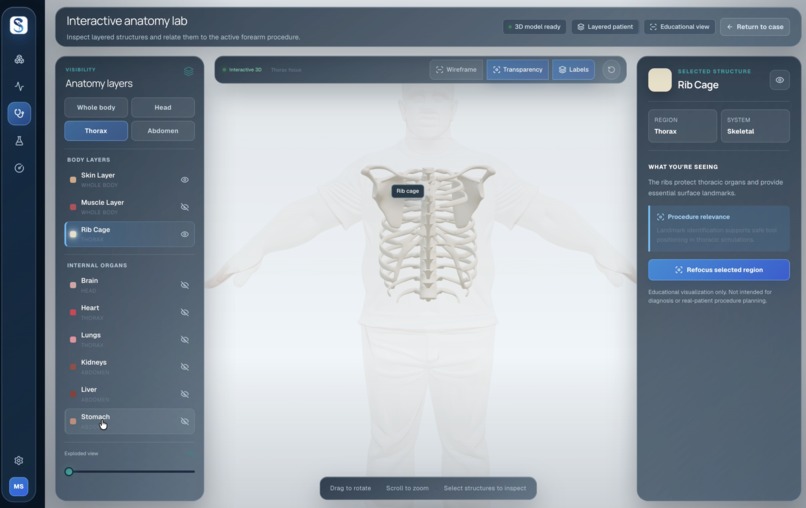
Task: Click the 'Rib cage' label on model
Action: click(408, 191)
